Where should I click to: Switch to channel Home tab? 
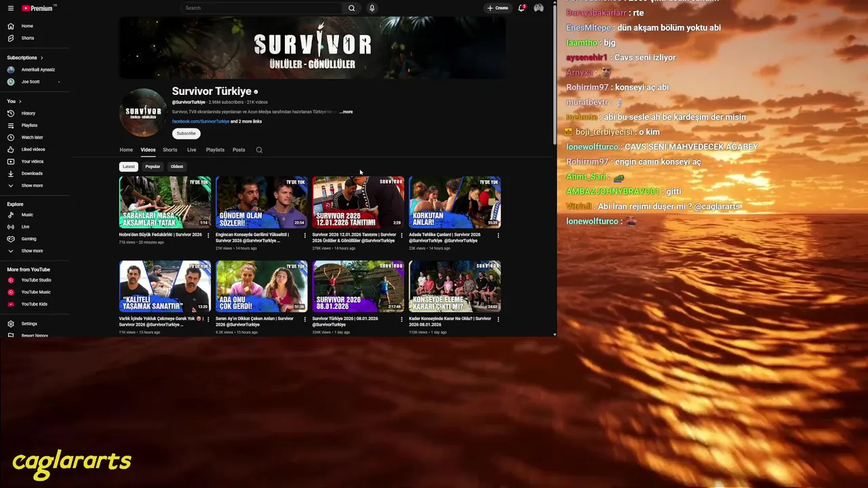coord(126,150)
